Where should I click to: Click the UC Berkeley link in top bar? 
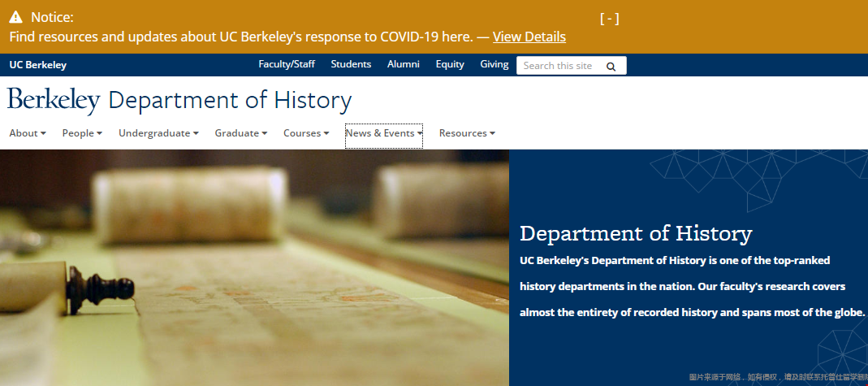[x=38, y=65]
